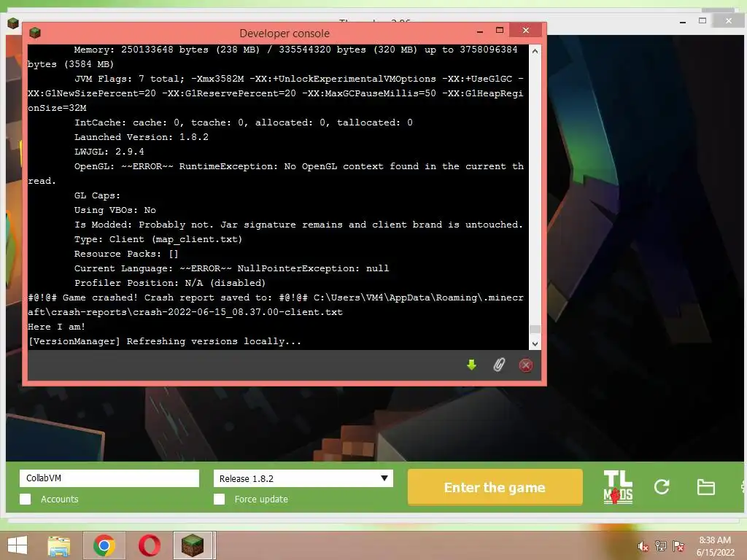
Task: Click 'Resource Packs: []' console line
Action: [126, 254]
